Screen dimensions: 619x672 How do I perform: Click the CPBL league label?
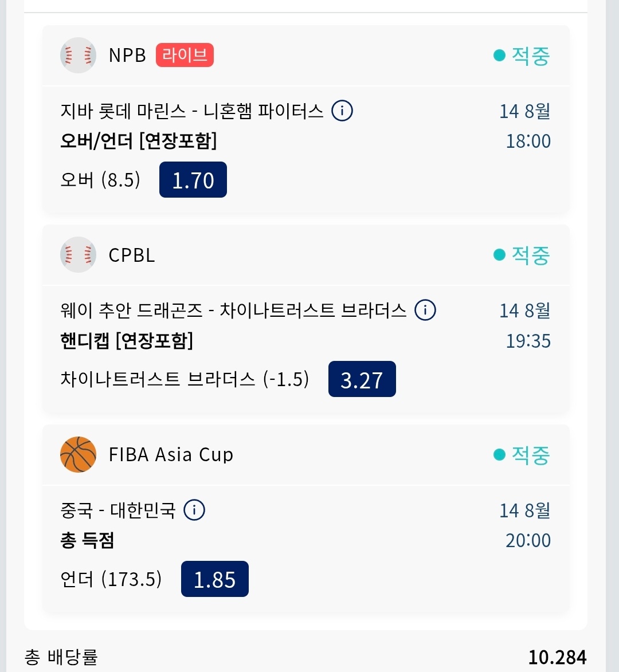point(132,255)
